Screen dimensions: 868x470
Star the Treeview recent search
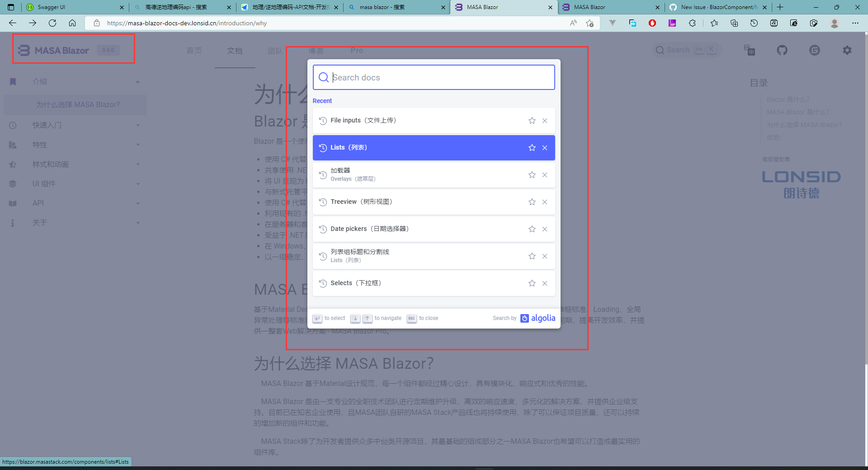[532, 202]
